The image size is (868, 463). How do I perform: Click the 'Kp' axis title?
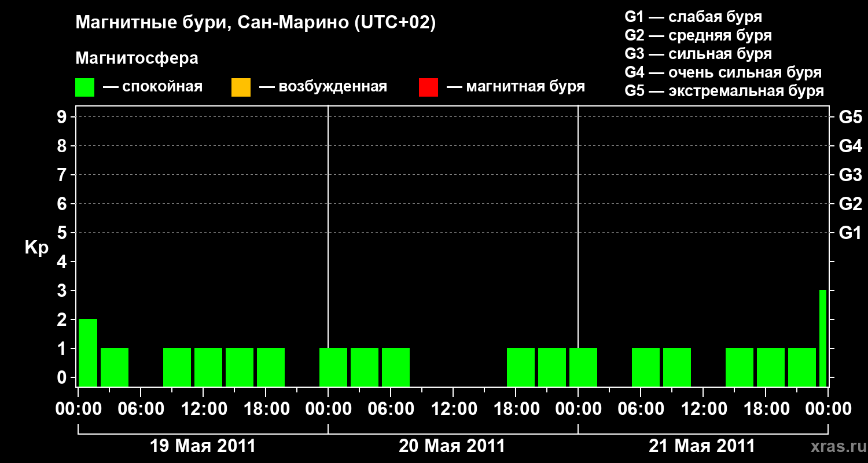[x=36, y=248]
